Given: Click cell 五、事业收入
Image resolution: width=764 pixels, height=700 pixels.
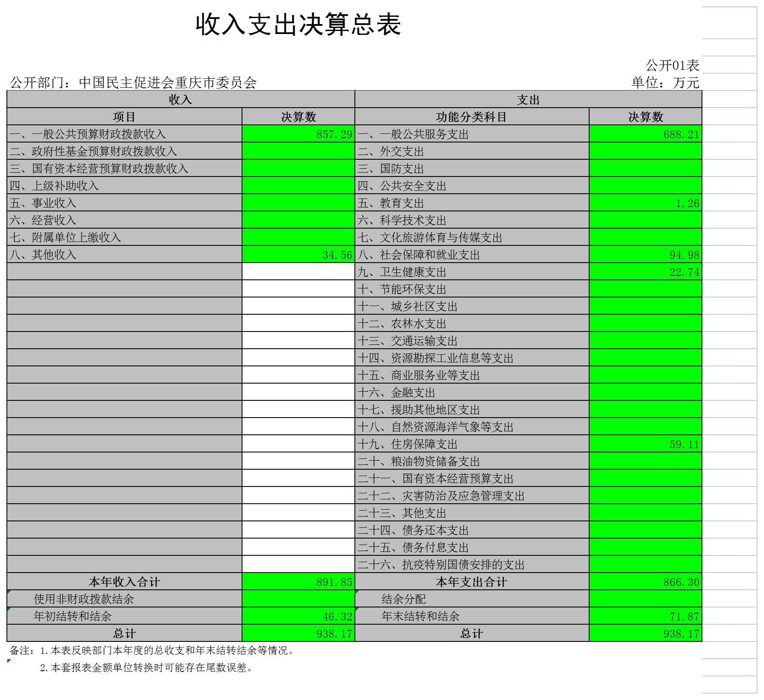Looking at the screenshot, I should (124, 203).
